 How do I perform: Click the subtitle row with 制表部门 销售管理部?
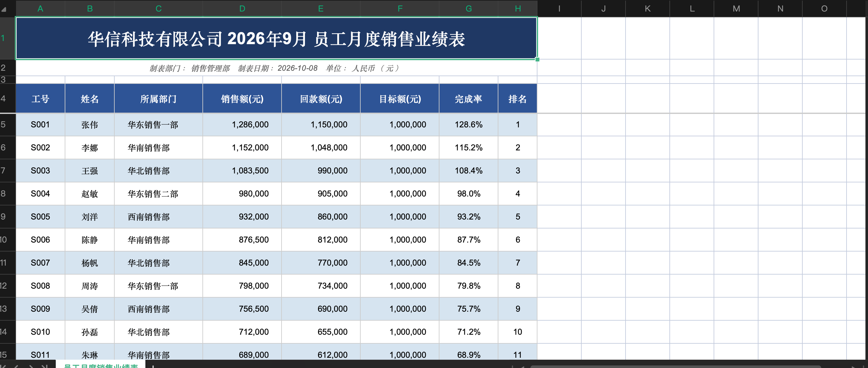pos(276,68)
